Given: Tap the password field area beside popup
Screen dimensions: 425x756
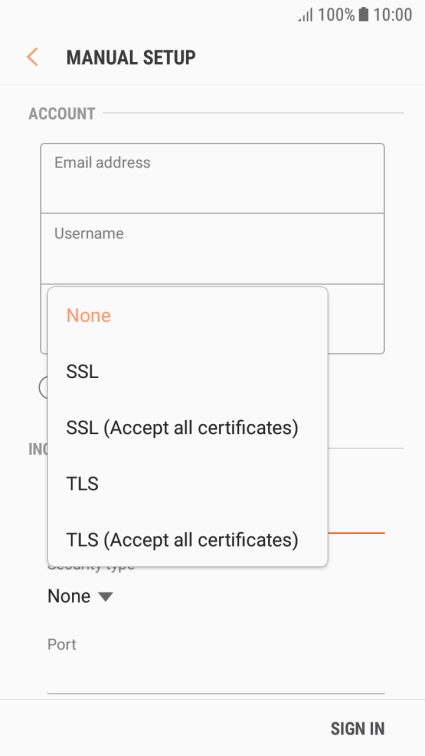Looking at the screenshot, I should [356, 319].
